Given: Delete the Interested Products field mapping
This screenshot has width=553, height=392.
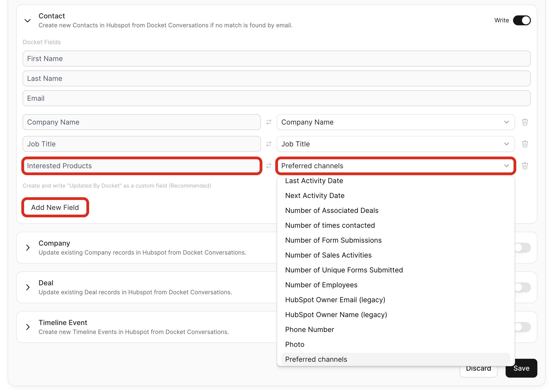Looking at the screenshot, I should coord(525,166).
